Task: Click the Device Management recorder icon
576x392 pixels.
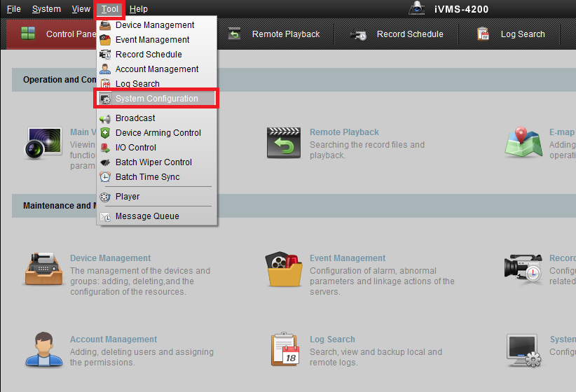Action: click(x=43, y=269)
